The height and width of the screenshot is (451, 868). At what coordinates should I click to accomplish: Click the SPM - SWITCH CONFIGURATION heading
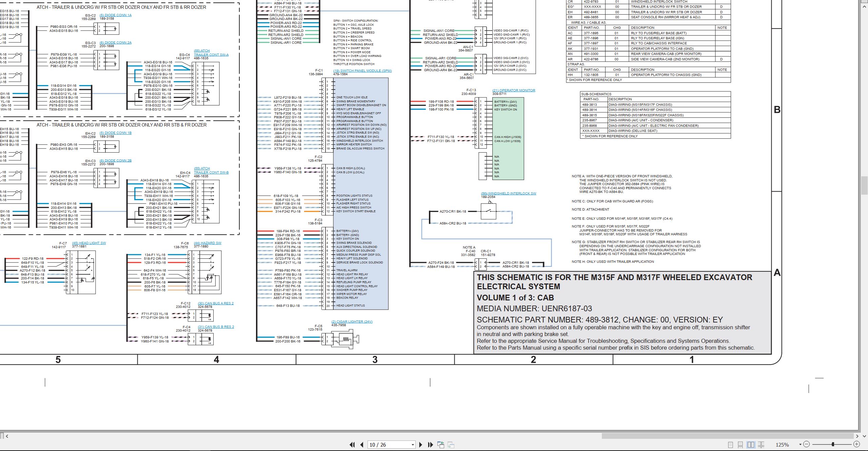coord(356,21)
